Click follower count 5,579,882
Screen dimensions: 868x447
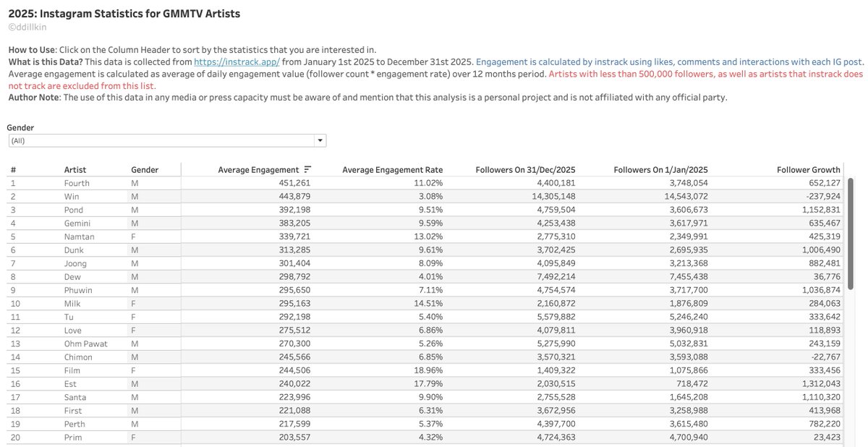pos(556,317)
